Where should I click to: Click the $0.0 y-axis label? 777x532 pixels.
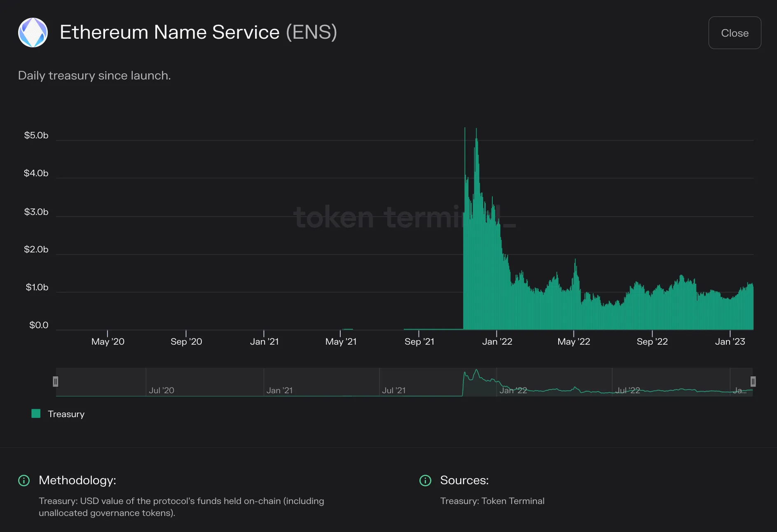39,325
